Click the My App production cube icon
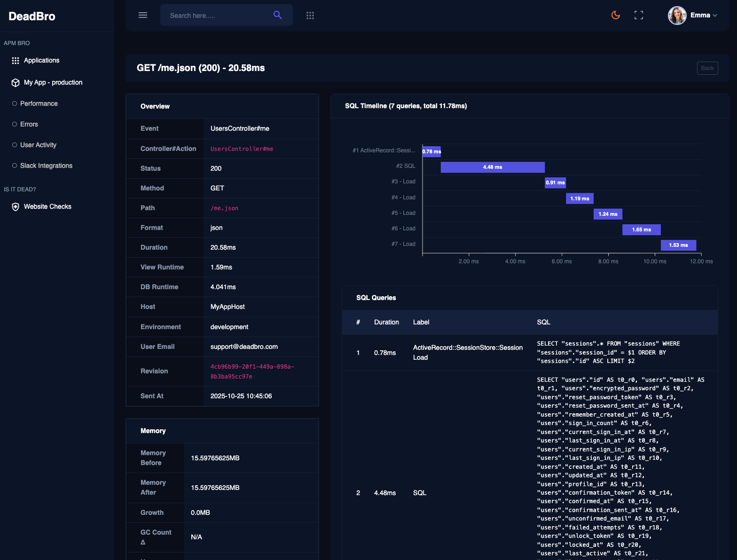The image size is (737, 560). [16, 83]
